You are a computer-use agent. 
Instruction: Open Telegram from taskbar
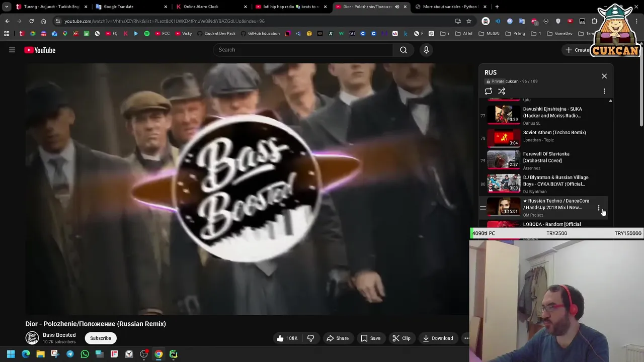70,354
